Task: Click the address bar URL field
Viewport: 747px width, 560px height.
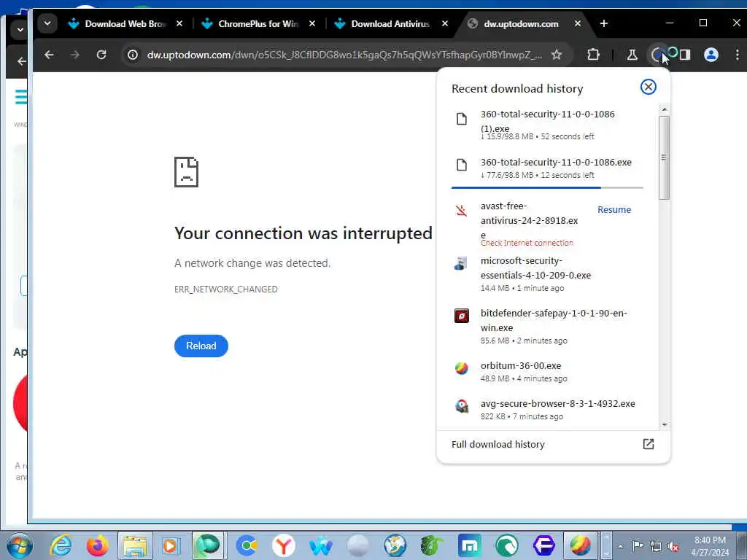Action: pyautogui.click(x=344, y=55)
